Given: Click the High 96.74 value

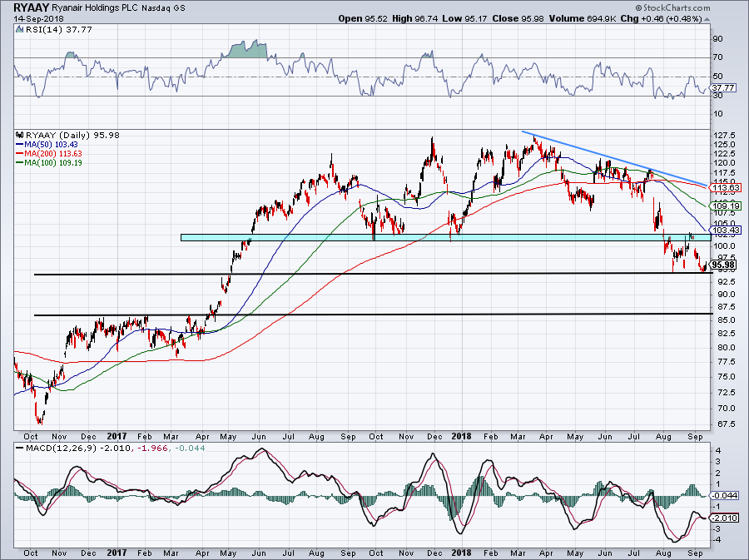Looking at the screenshot, I should click(x=414, y=18).
